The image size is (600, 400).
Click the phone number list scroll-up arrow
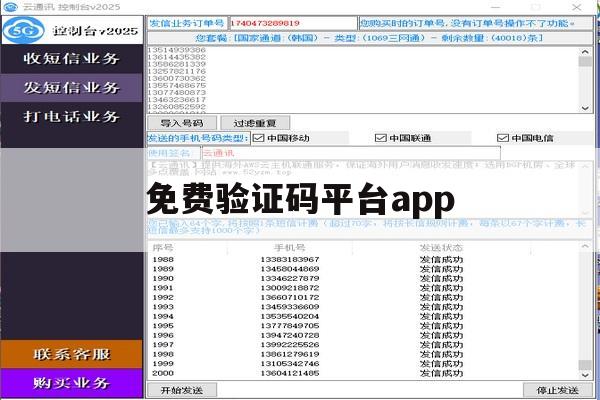pyautogui.click(x=585, y=52)
